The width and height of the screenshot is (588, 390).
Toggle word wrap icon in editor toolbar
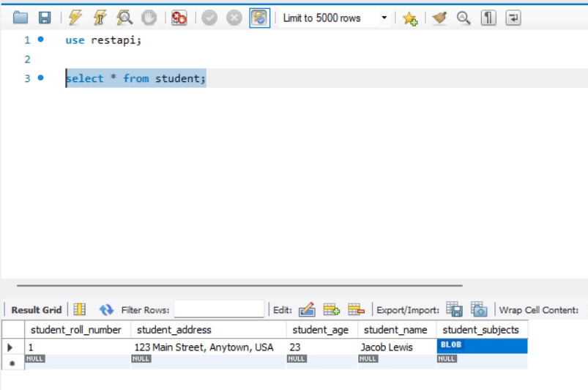click(513, 18)
